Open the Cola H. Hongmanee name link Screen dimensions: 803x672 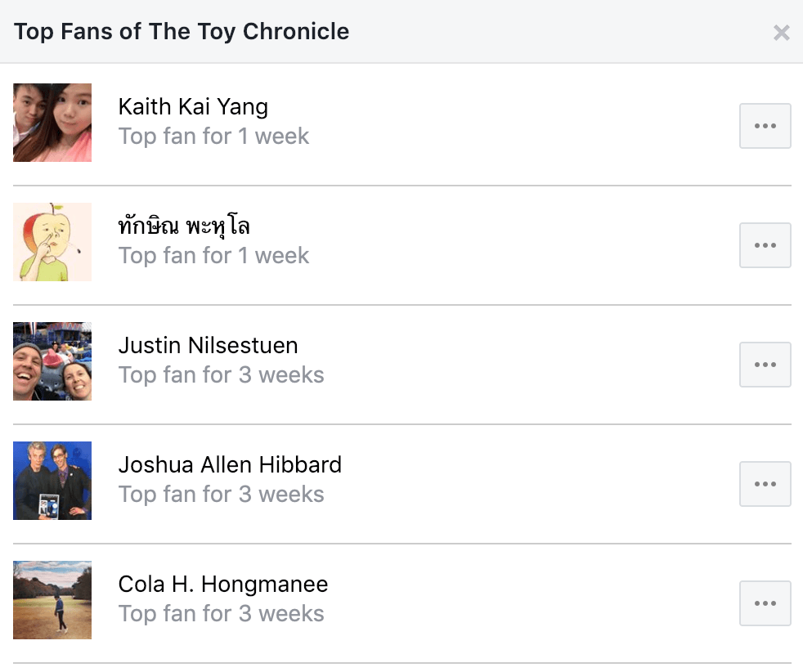coord(222,584)
